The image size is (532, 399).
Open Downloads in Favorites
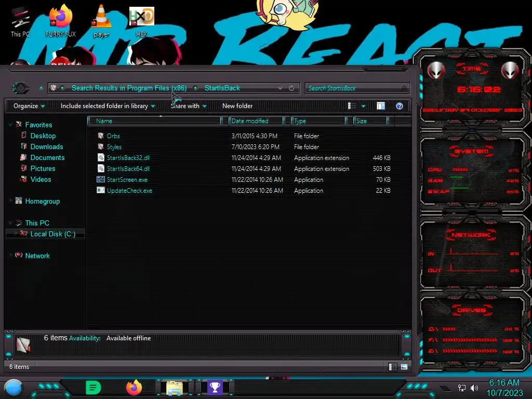[46, 147]
